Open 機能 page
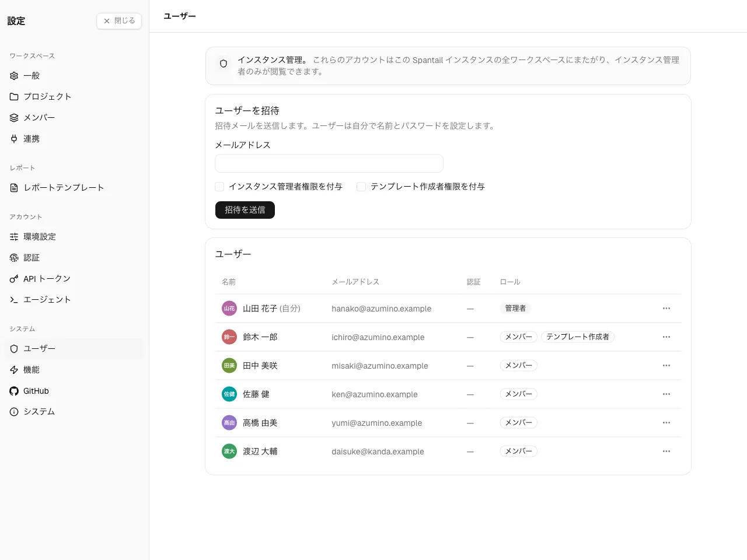The width and height of the screenshot is (747, 560). coord(74,370)
